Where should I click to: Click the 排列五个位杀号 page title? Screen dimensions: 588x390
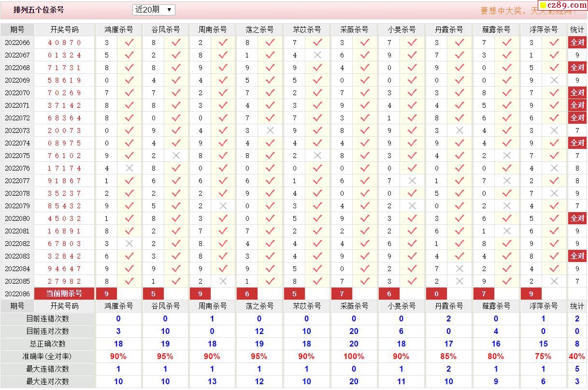click(39, 10)
